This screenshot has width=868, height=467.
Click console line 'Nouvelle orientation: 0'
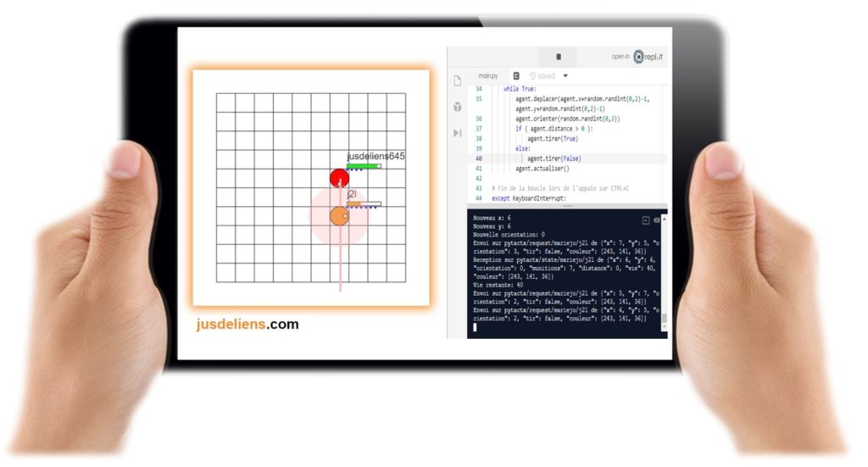(509, 235)
